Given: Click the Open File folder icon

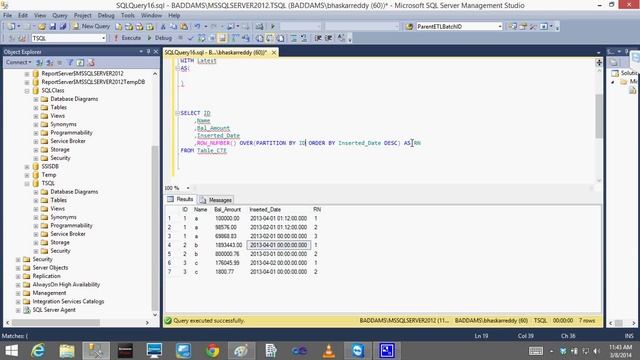Looking at the screenshot, I should tap(42, 27).
